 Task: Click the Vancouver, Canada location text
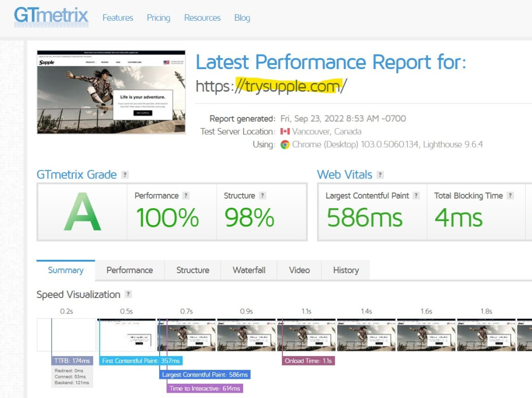tap(327, 132)
